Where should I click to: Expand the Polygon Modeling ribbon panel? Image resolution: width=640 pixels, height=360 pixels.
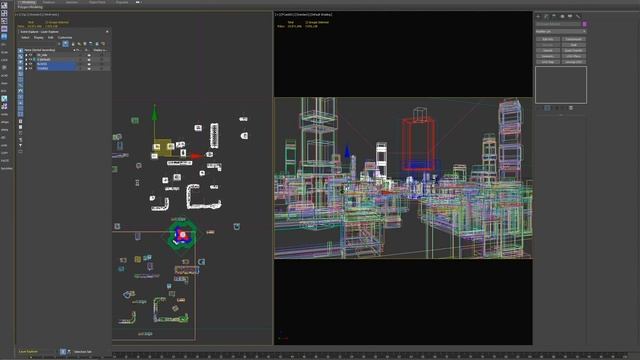pyautogui.click(x=30, y=7)
